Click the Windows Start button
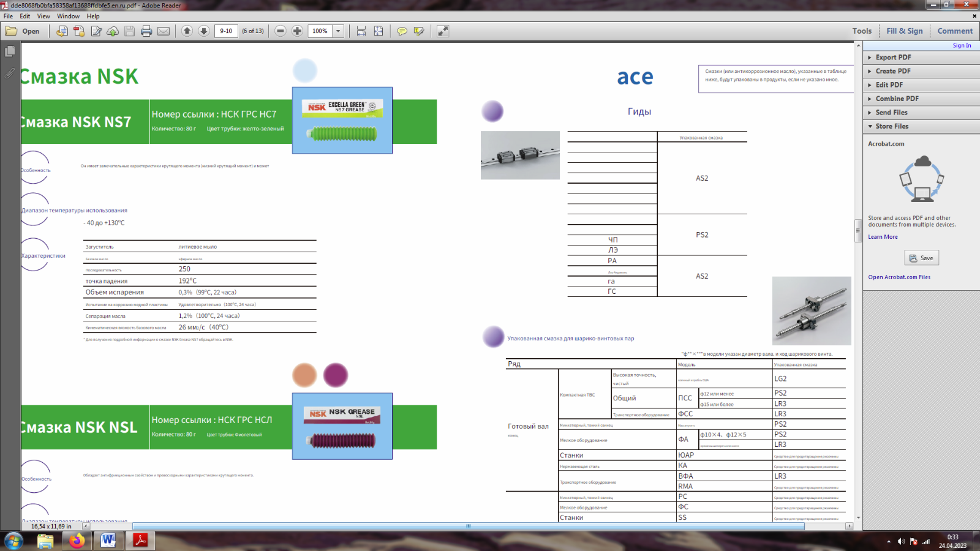Screen dimensions: 980x551 click(x=13, y=541)
